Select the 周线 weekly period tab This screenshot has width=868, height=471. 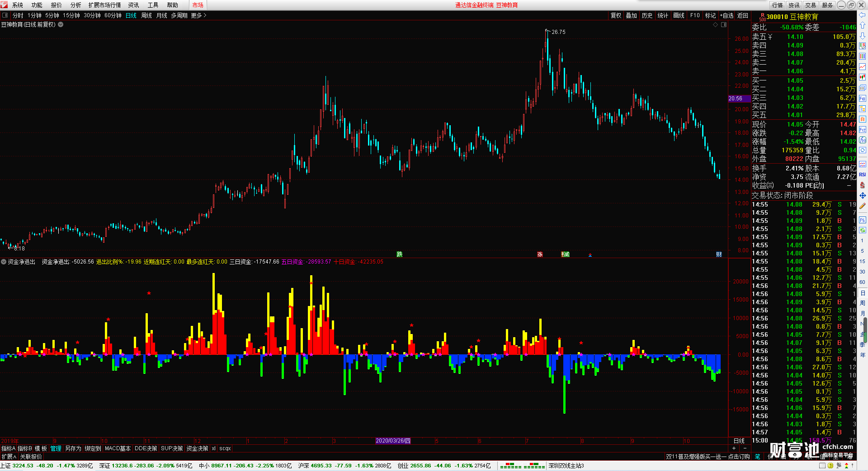[x=146, y=15]
